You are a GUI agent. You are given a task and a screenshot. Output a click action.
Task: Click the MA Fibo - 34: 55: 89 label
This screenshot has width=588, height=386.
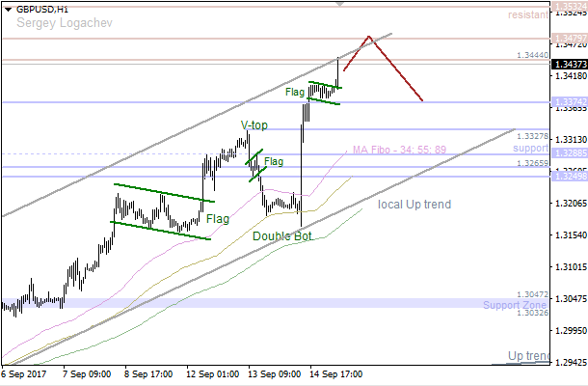click(x=398, y=150)
